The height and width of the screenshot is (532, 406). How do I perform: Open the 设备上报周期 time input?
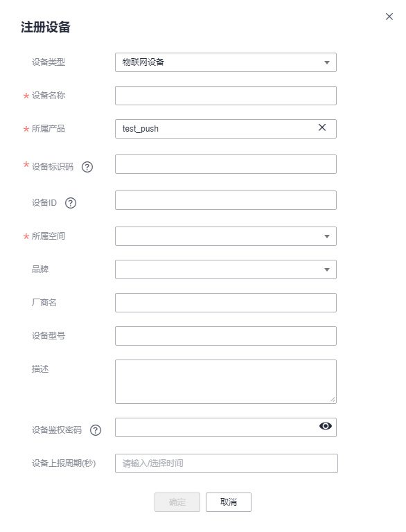point(227,463)
